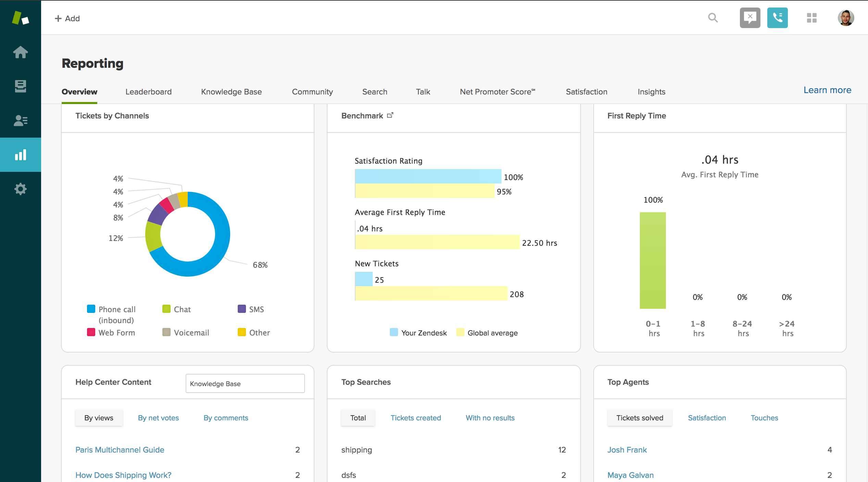Select the By views filter
868x482 pixels.
(x=99, y=418)
